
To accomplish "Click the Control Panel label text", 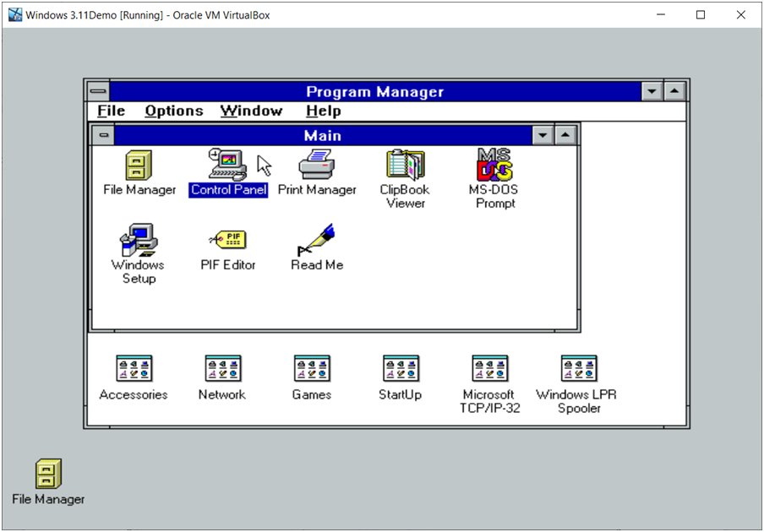I will coord(228,190).
